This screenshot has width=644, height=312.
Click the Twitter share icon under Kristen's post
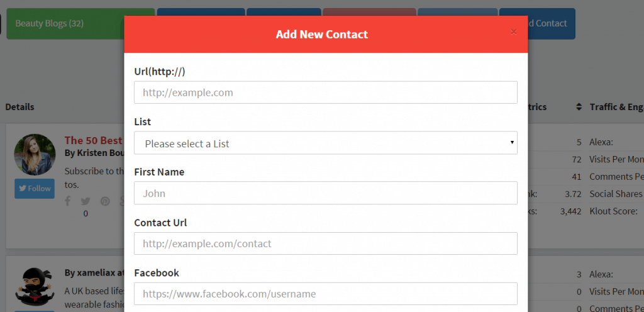86,201
